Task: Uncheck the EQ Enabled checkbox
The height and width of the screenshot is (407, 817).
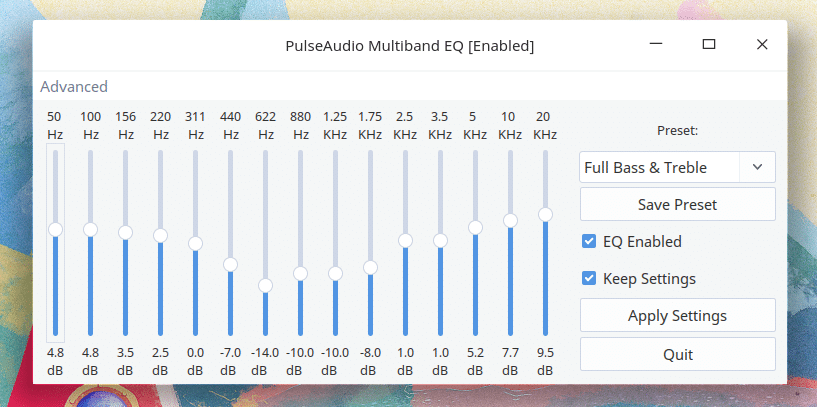Action: coord(589,241)
